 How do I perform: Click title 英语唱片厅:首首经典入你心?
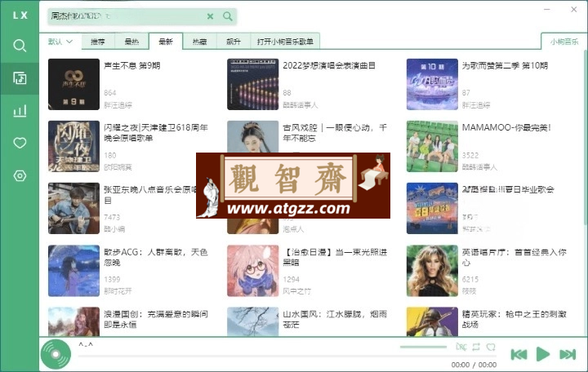coord(514,257)
